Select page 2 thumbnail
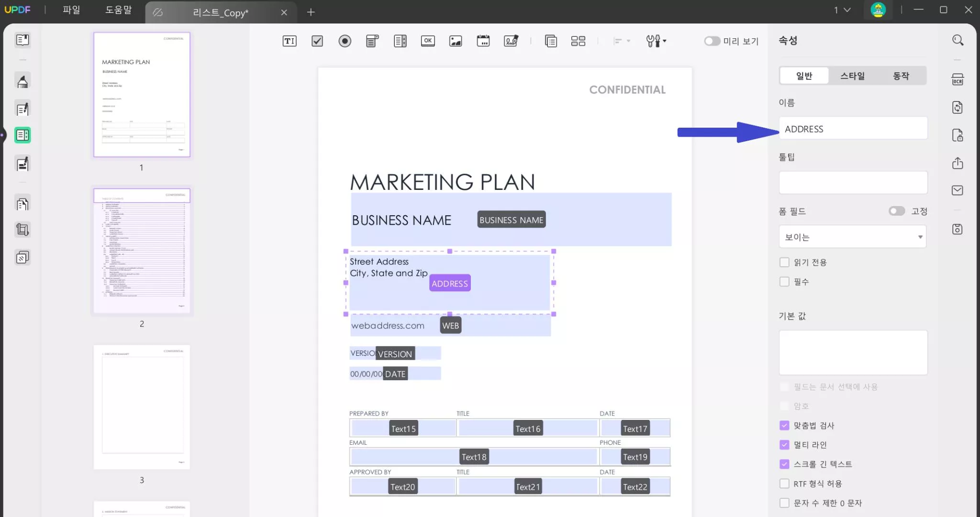This screenshot has width=980, height=517. [x=142, y=251]
